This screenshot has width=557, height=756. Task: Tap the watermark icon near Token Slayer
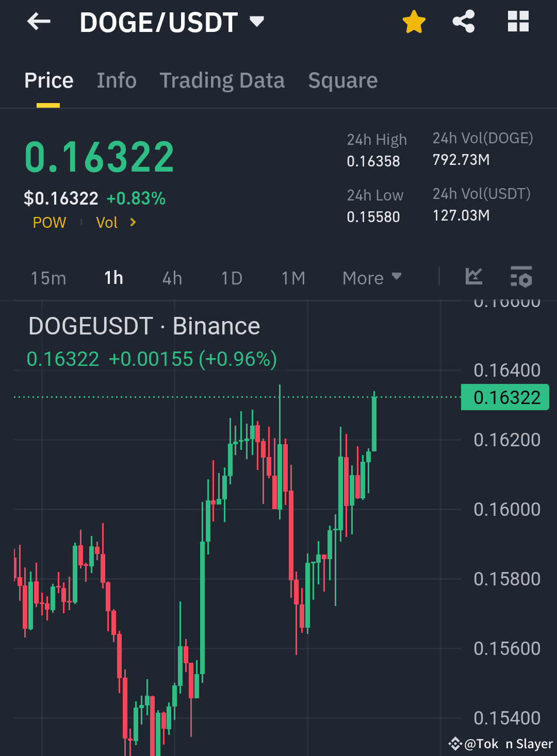(455, 744)
